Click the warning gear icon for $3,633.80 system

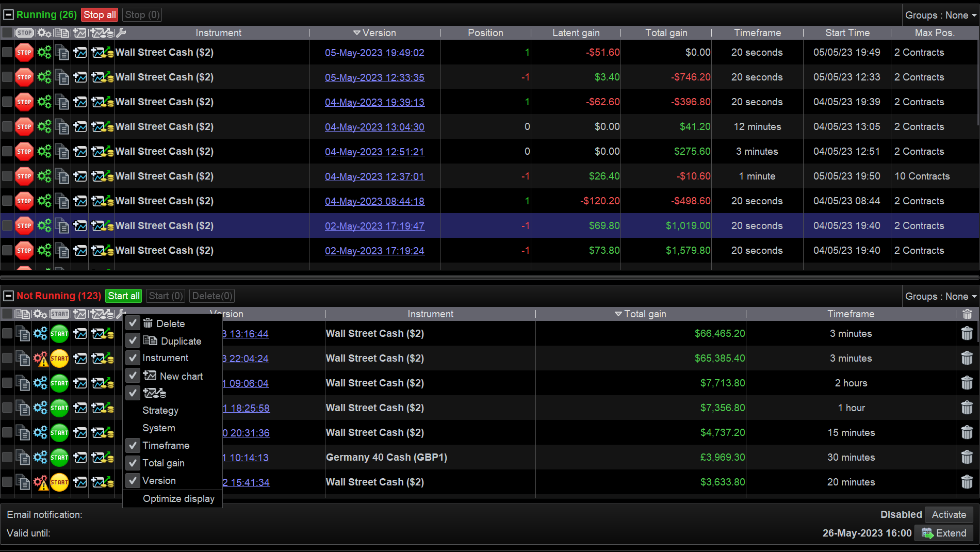coord(40,482)
